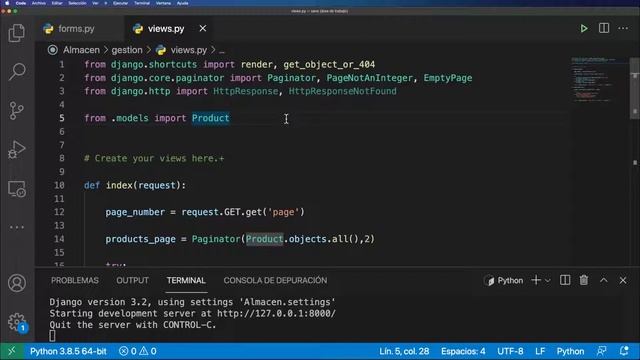Open notifications bell icon
Image resolution: width=640 pixels, height=360 pixels.
[x=624, y=351]
